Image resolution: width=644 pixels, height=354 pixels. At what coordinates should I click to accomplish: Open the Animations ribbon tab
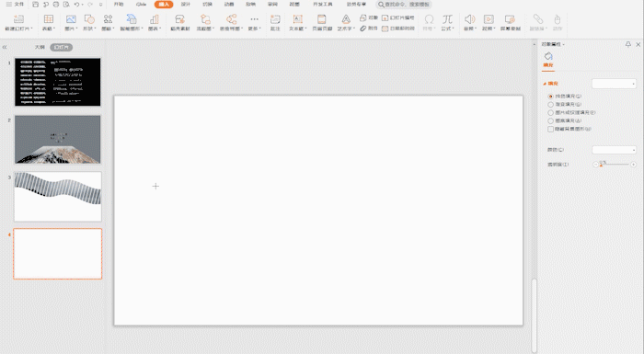coord(229,5)
